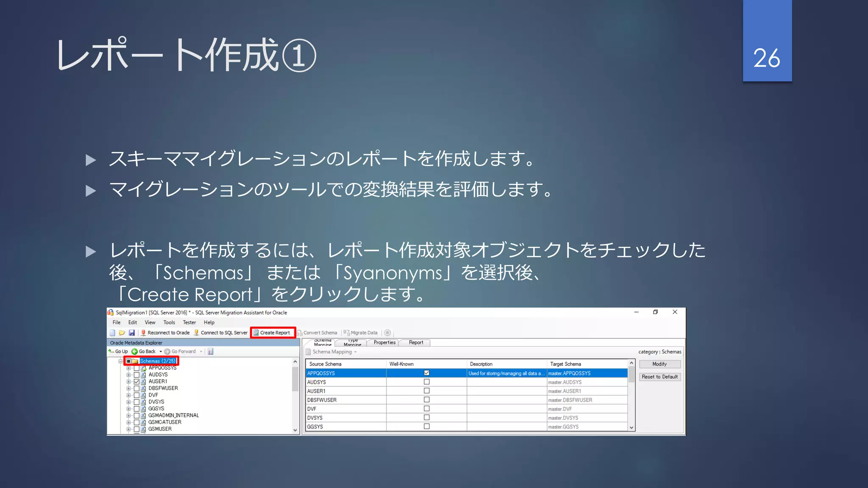Expand the AUDSYS tree node
The image size is (868, 488).
click(128, 375)
